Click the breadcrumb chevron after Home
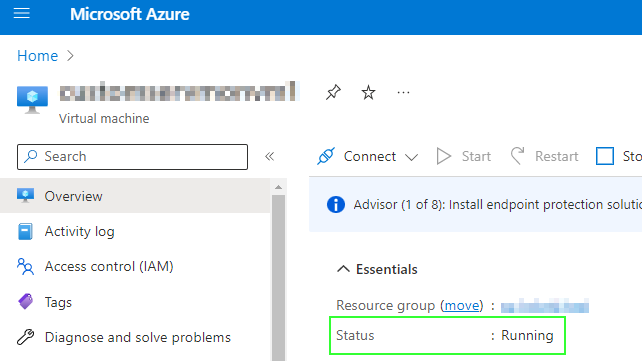 pos(70,56)
